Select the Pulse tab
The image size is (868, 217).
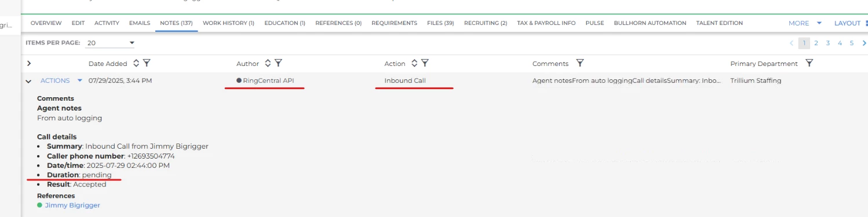coord(595,23)
